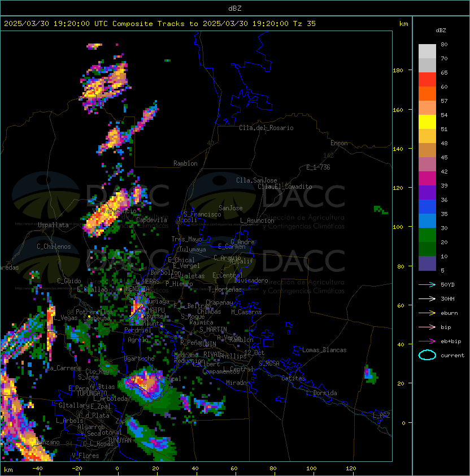Screen dimensions: 470x476
Task: Select the royal blue 36–35 dBZ swatch
Action: pos(427,206)
